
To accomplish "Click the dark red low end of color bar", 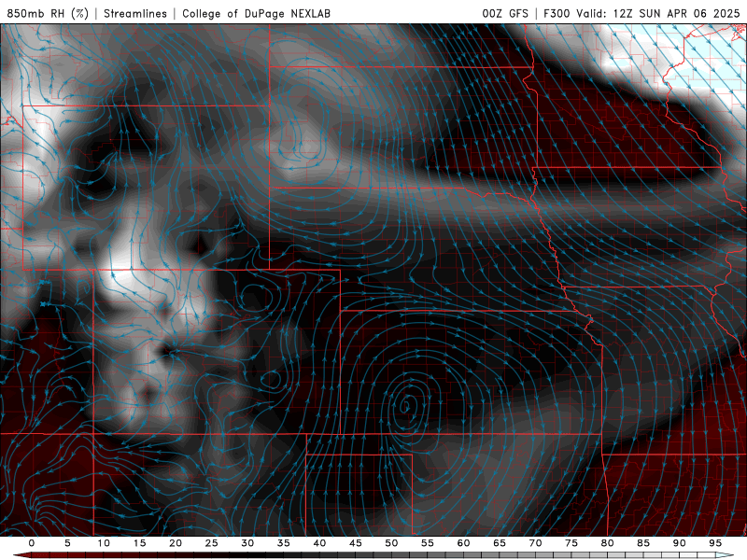I will pyautogui.click(x=21, y=555).
